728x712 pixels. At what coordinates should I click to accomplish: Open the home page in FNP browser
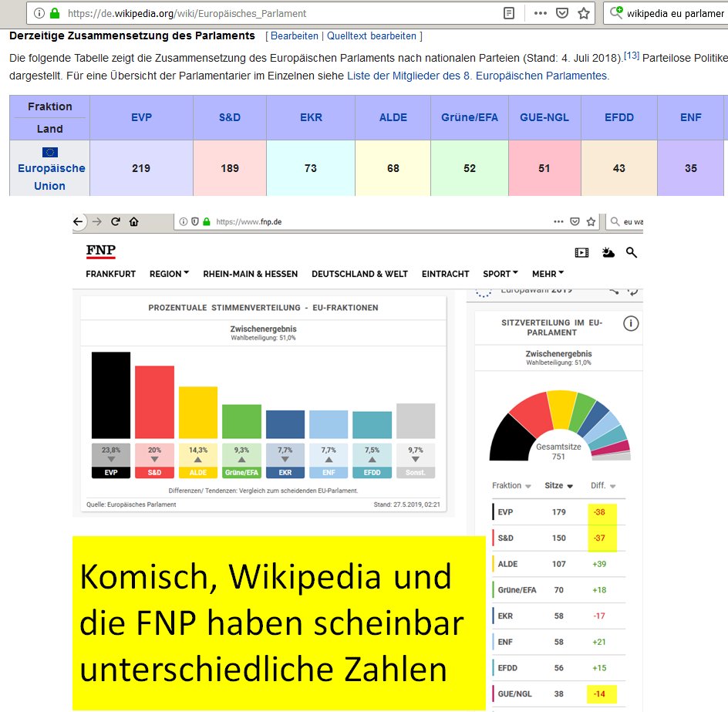tap(134, 221)
